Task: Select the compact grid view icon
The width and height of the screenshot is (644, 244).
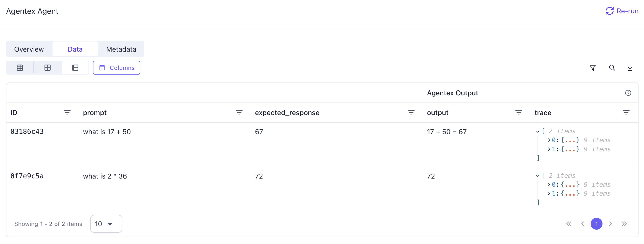Action: (x=47, y=67)
